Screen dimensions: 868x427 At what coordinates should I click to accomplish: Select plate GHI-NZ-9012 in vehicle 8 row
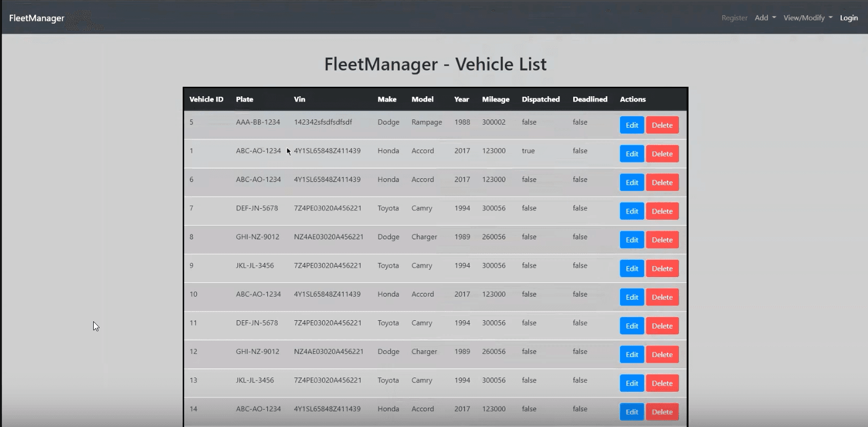click(257, 237)
